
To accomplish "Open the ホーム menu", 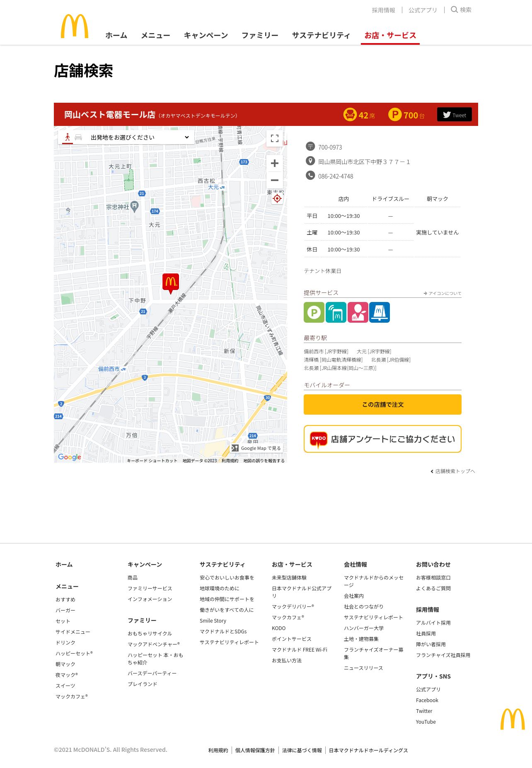I will point(116,35).
